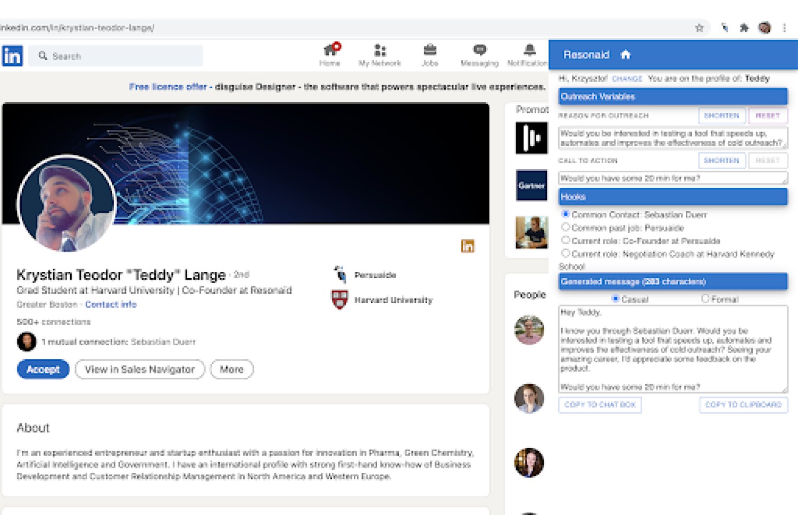The height and width of the screenshot is (532, 798).
Task: Collapse the Generated message section header
Action: [x=673, y=281]
